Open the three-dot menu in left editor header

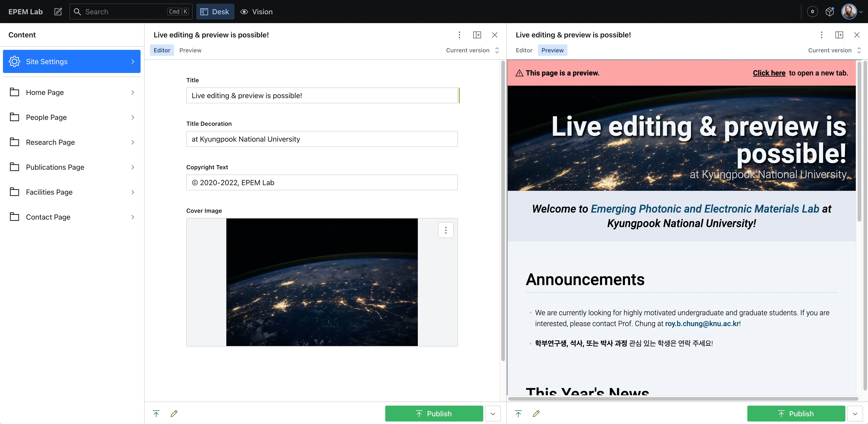click(459, 35)
